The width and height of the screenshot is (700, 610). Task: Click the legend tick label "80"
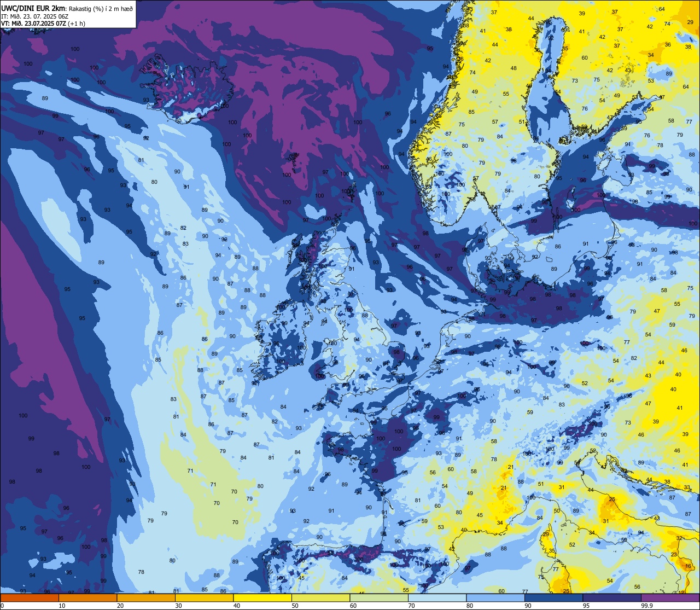[x=470, y=606]
